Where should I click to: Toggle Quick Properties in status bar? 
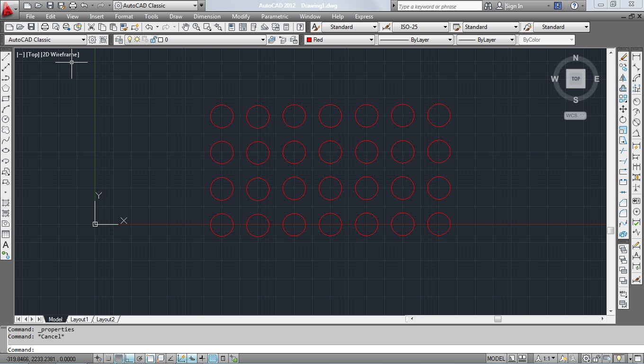tap(223, 358)
